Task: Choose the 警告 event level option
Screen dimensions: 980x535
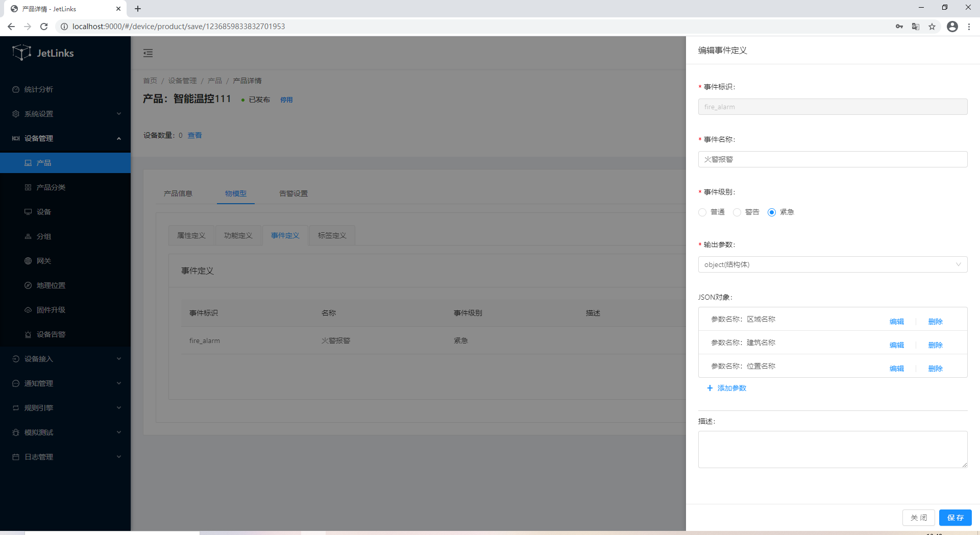Action: [737, 212]
